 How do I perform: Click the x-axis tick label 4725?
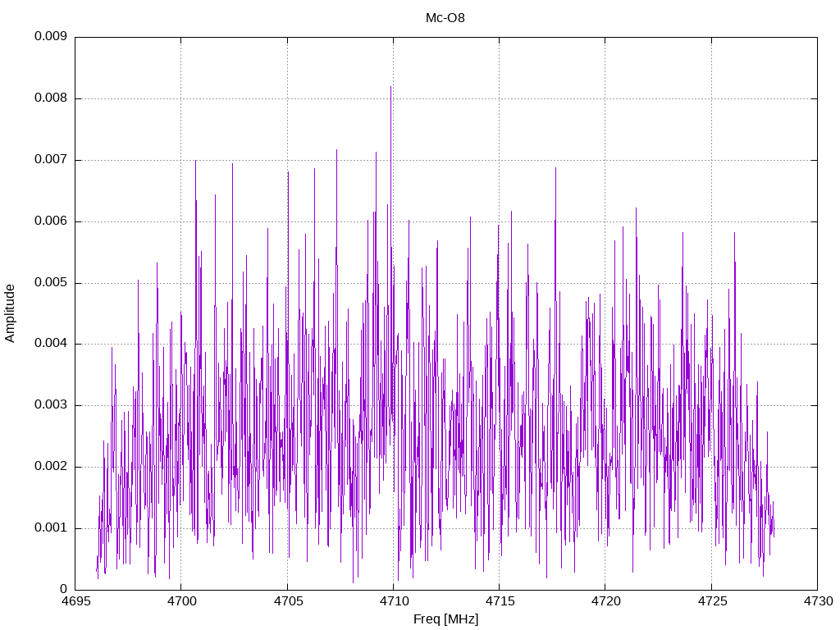pyautogui.click(x=712, y=601)
